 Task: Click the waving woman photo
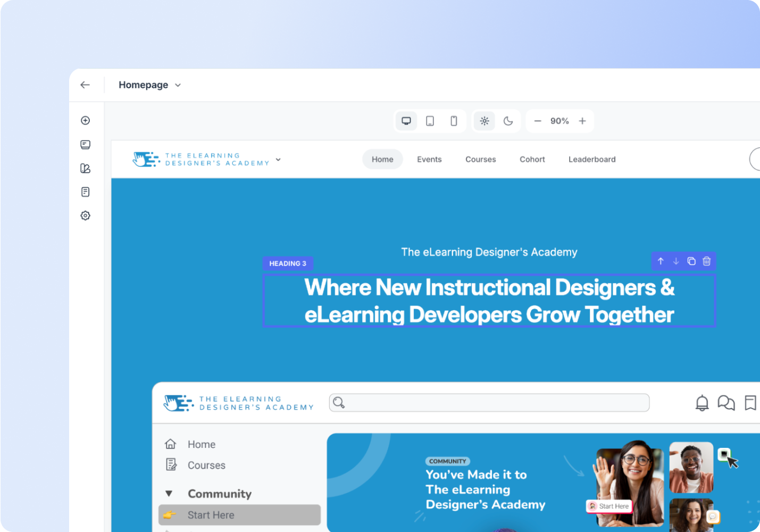coord(630,483)
